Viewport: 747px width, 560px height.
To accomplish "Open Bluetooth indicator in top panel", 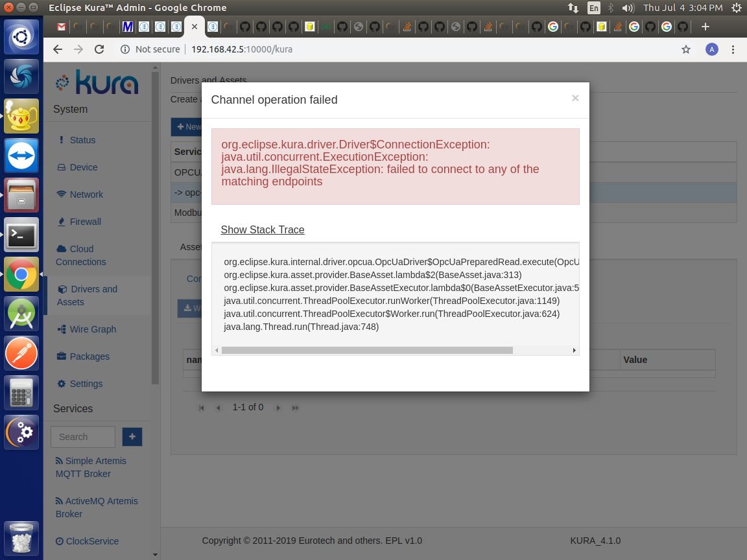I will pos(611,8).
